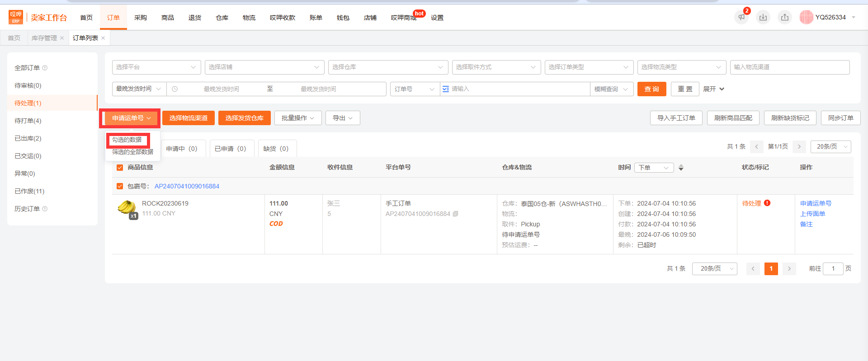Click bottom pagination previous arrow
The image size is (868, 361).
click(x=753, y=268)
